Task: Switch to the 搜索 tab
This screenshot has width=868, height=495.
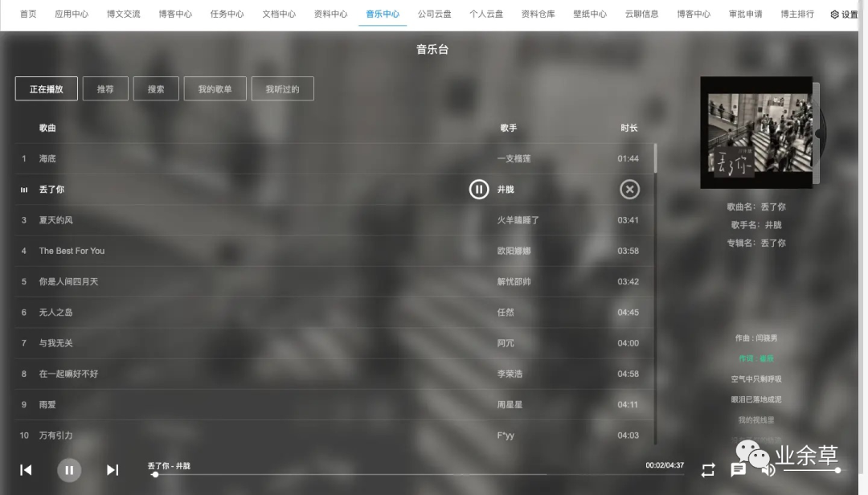Action: point(156,88)
